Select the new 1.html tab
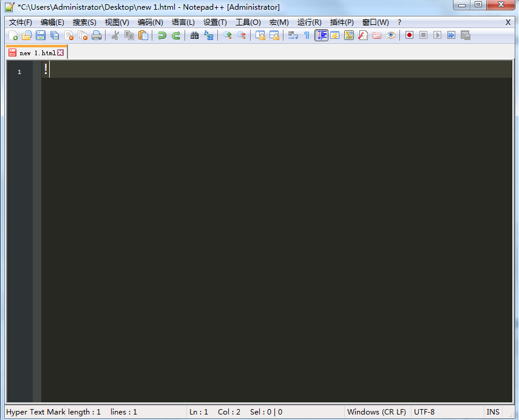This screenshot has width=519, height=420. [37, 53]
